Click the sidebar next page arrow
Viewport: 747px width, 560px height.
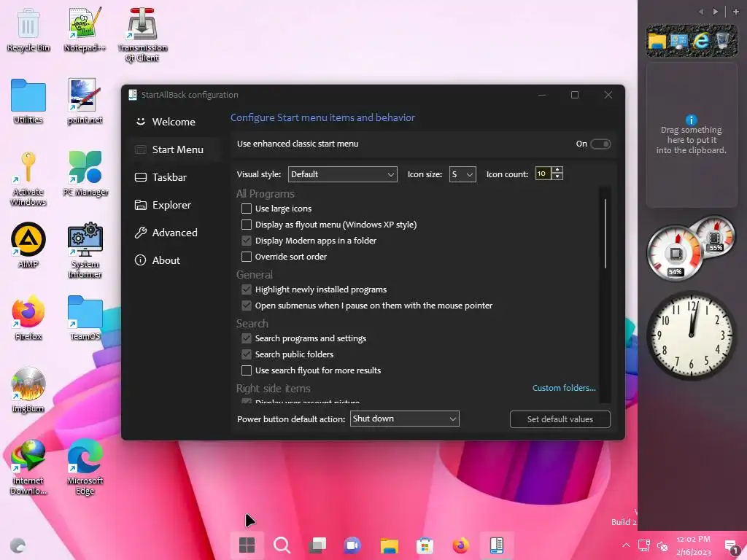coord(715,12)
